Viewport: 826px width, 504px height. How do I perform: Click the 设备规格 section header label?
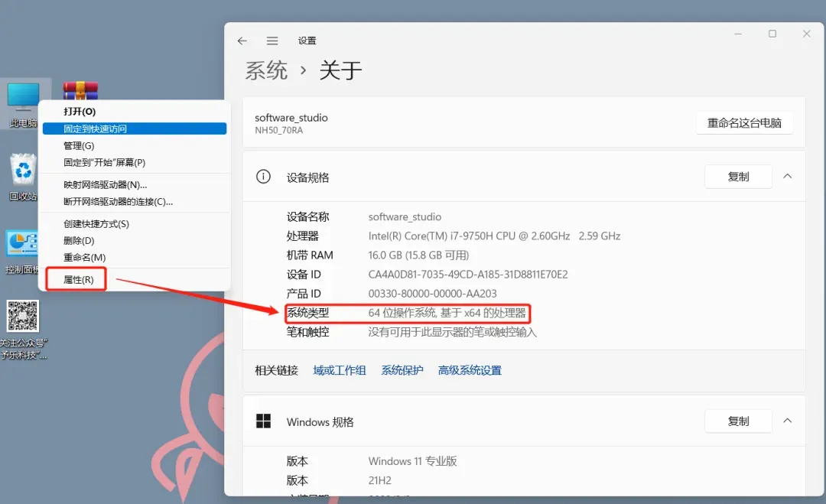(x=307, y=177)
